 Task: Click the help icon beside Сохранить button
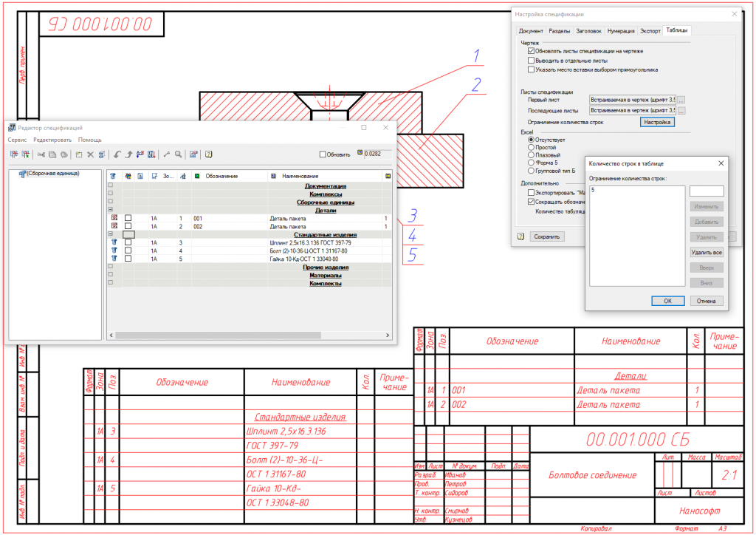521,236
